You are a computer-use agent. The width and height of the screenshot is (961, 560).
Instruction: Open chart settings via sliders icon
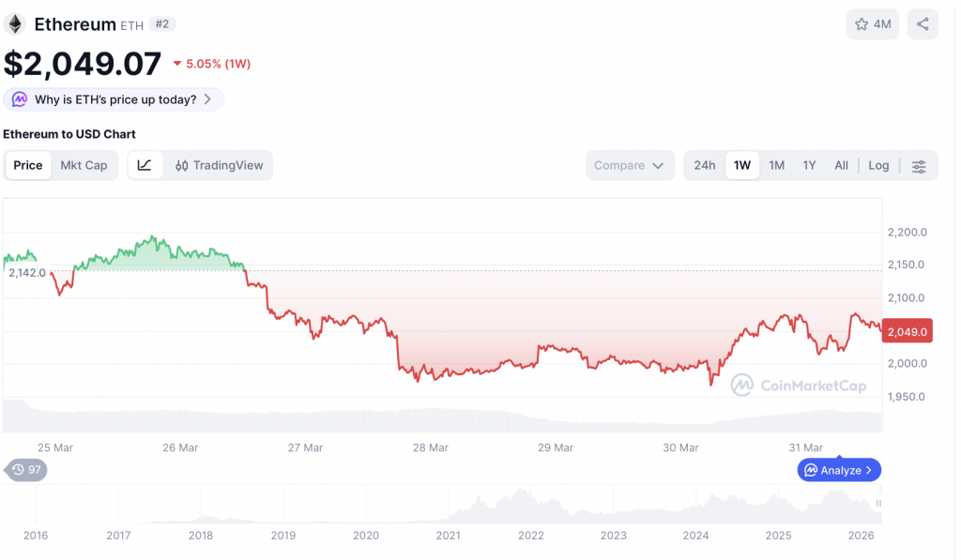click(x=918, y=165)
